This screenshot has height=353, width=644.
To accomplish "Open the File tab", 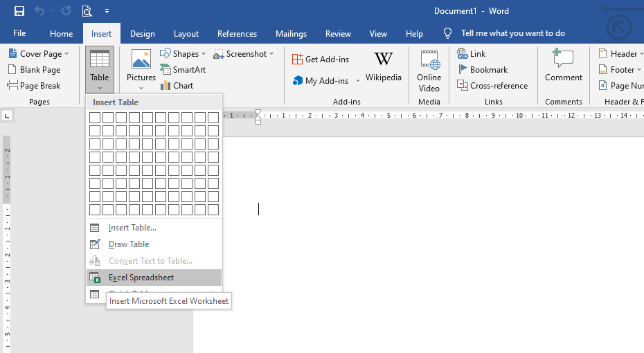I will [19, 33].
